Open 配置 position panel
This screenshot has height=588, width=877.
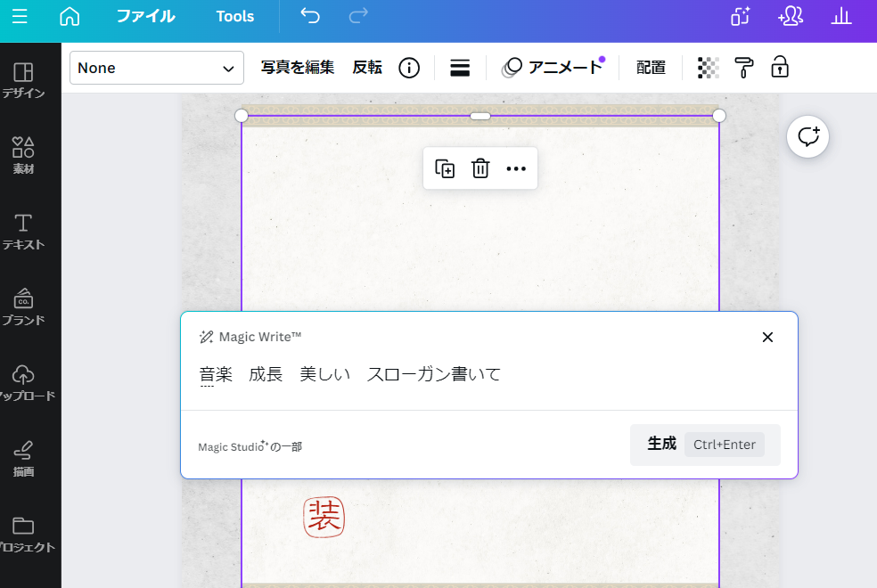click(x=651, y=68)
